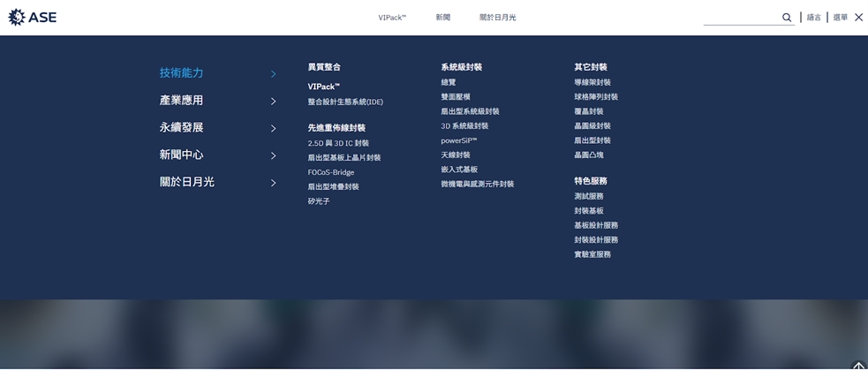This screenshot has height=370, width=868.
Task: Open the FOCoS-Bridge link
Action: pos(330,172)
